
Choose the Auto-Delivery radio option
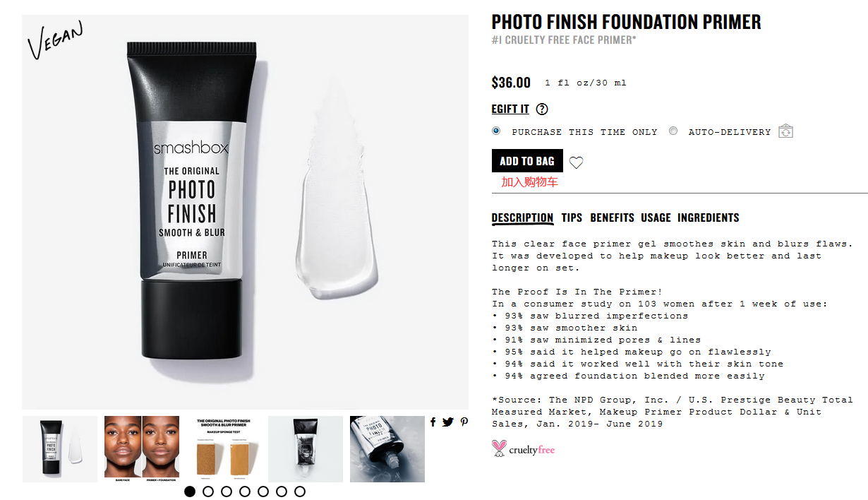tap(673, 131)
